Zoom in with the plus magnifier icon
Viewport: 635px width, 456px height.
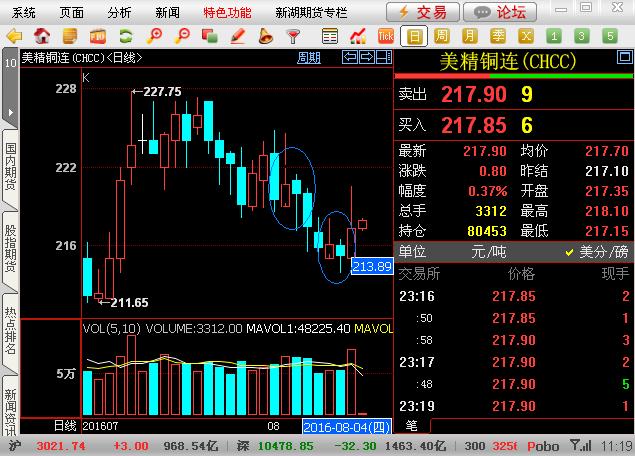(x=155, y=37)
